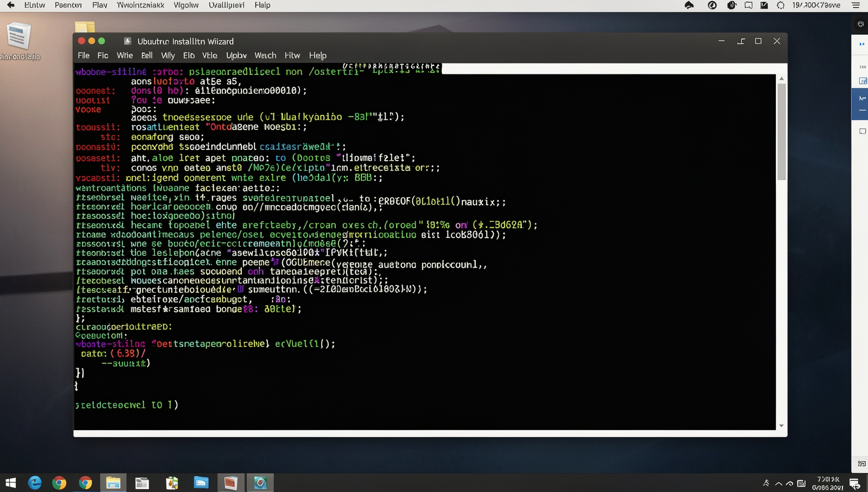Click the chart icon in the right sidebar
Image resolution: width=868 pixels, height=492 pixels.
[x=863, y=81]
